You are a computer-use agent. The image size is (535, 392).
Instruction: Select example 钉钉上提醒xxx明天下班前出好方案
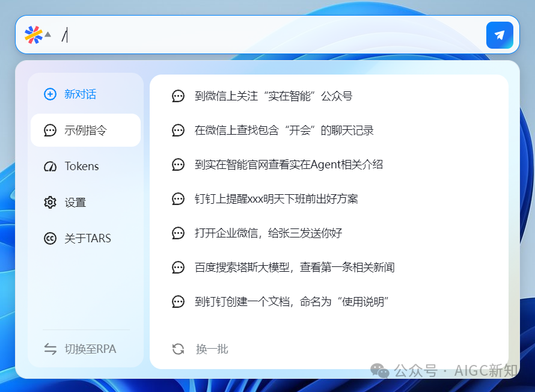(x=277, y=199)
